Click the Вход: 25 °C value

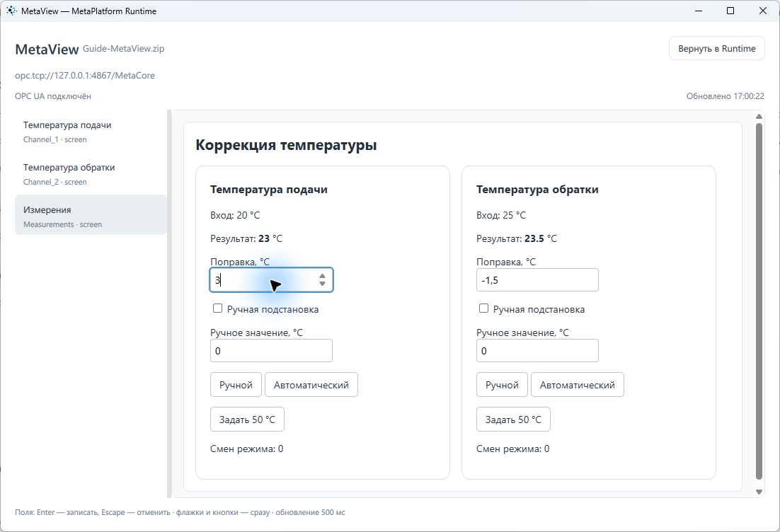501,215
